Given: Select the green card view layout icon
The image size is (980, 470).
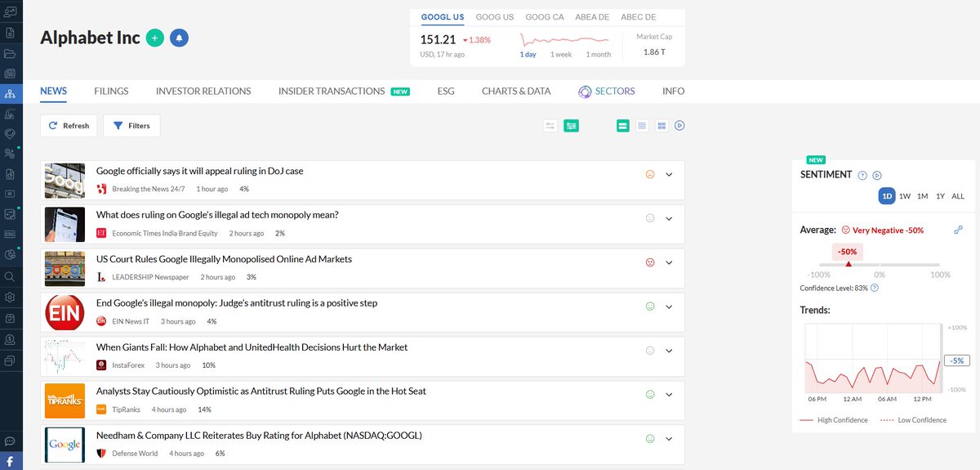Looking at the screenshot, I should tap(623, 126).
